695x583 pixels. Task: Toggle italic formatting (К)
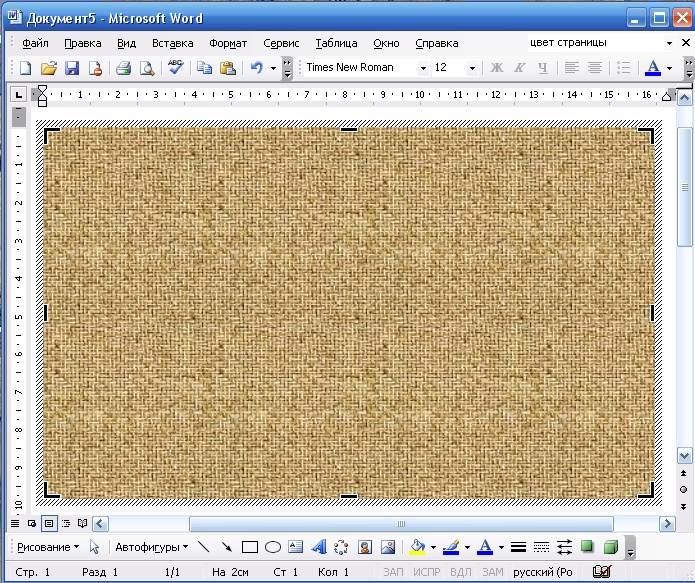519,68
